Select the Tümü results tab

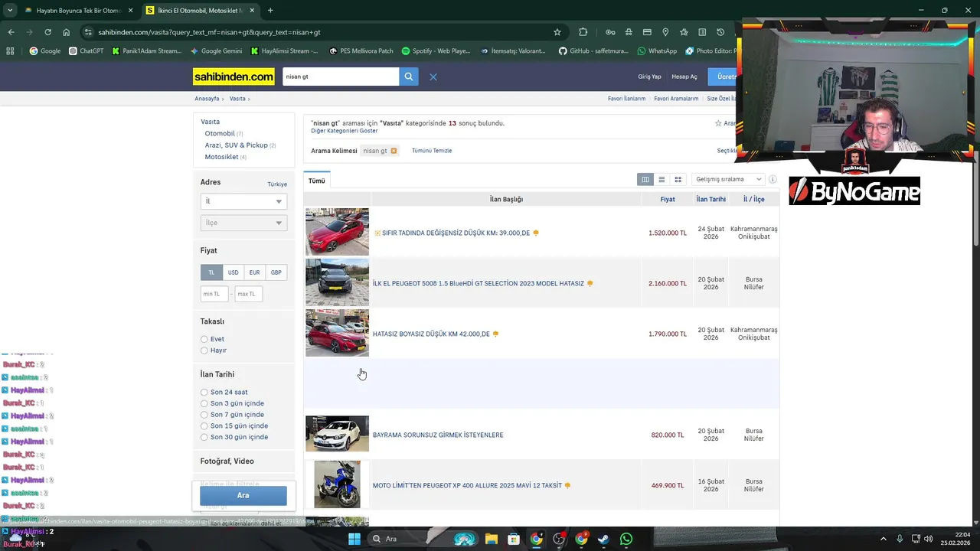click(x=317, y=181)
